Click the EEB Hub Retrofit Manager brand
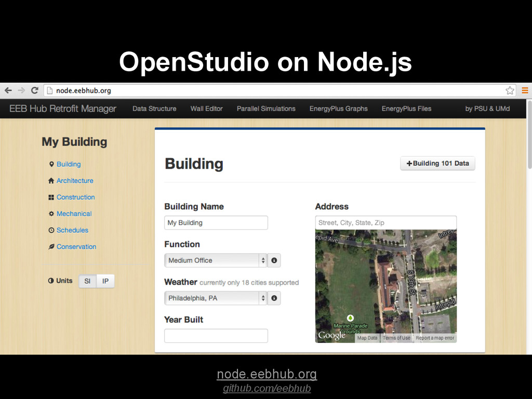The height and width of the screenshot is (399, 532). pyautogui.click(x=63, y=109)
